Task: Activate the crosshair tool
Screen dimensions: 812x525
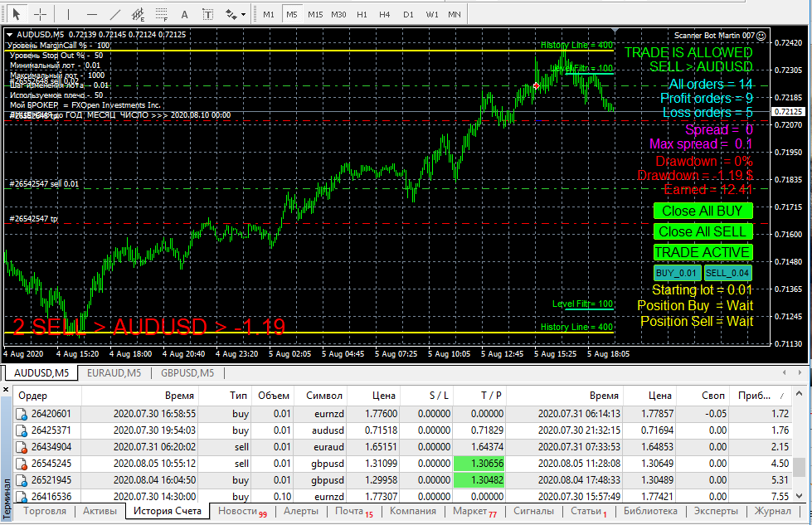Action: (x=40, y=14)
